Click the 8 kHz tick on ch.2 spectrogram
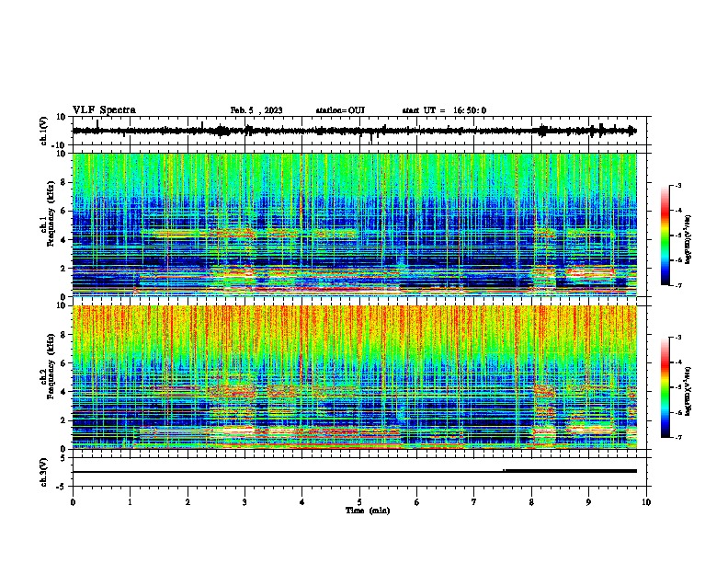This screenshot has height=563, width=728. click(x=63, y=335)
